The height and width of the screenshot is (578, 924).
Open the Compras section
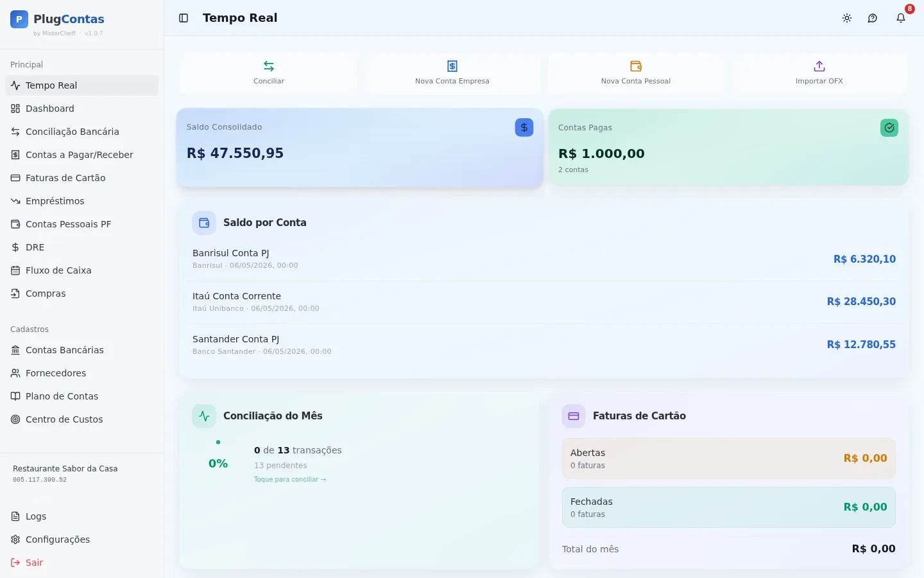pos(82,293)
